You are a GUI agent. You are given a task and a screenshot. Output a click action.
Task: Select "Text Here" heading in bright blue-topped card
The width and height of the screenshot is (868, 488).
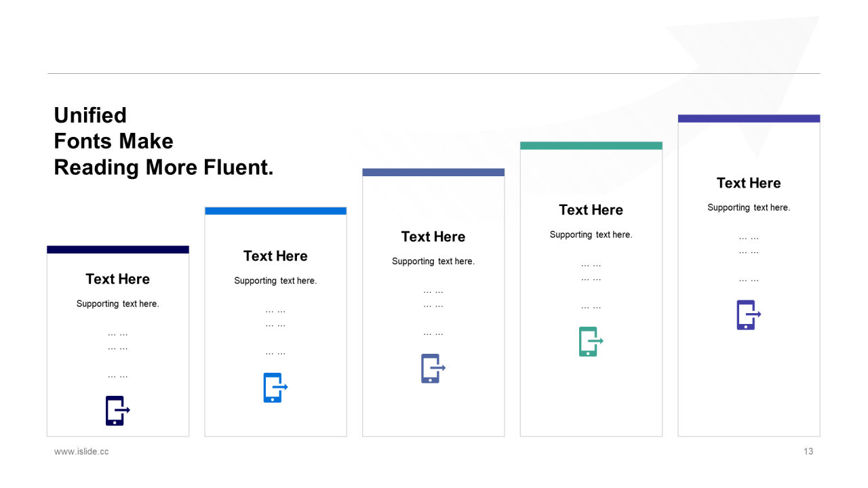(275, 256)
